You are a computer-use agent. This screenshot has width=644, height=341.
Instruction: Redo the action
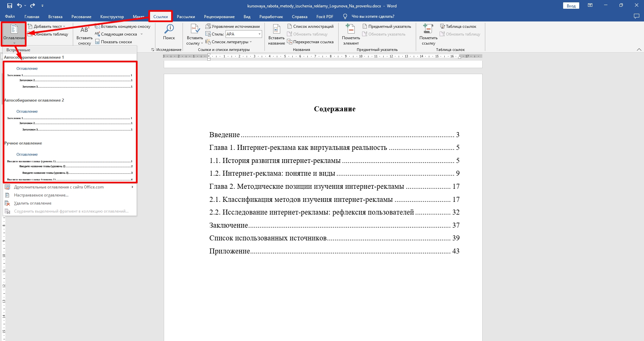point(33,6)
